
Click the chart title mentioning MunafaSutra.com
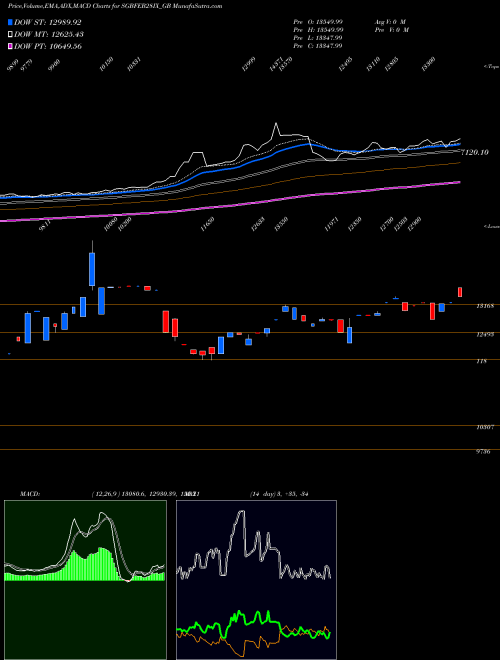[x=115, y=6]
